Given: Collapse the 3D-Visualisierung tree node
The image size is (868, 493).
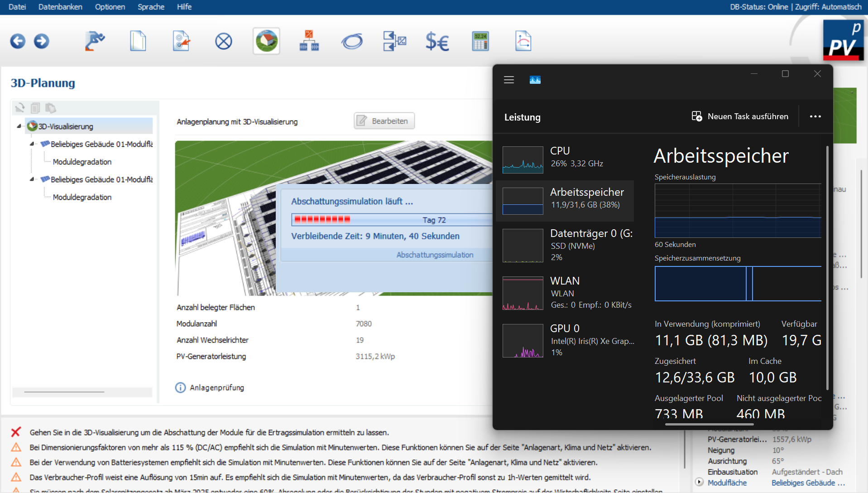Looking at the screenshot, I should [19, 126].
